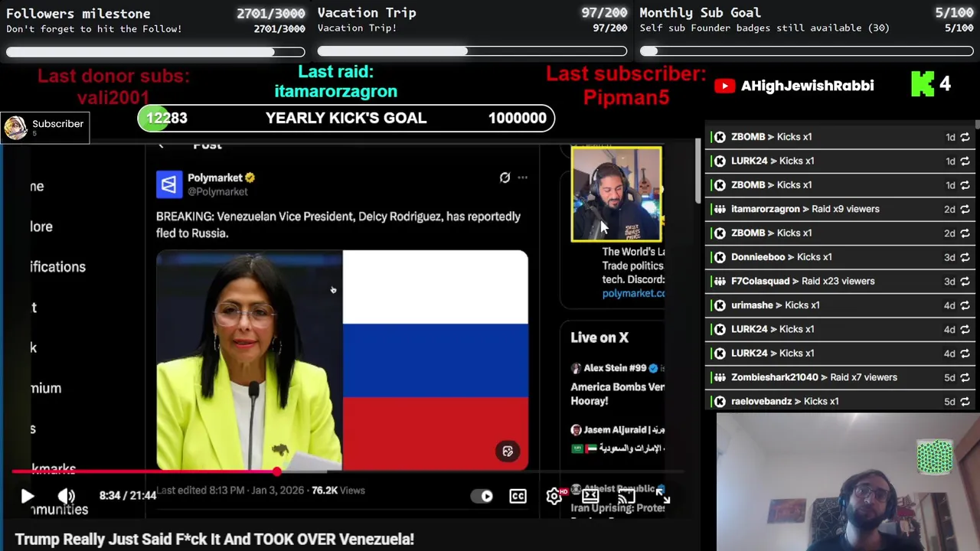This screenshot has width=980, height=551.
Task: Click the green dice widget on webcam
Action: pos(935,457)
